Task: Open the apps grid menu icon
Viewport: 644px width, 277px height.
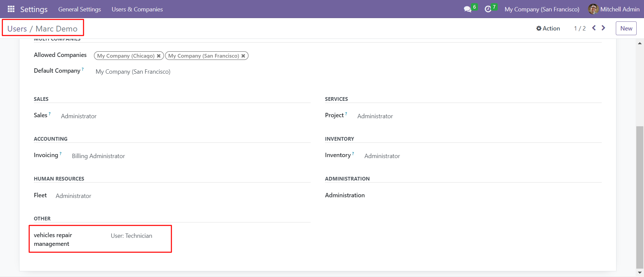Action: (11, 9)
